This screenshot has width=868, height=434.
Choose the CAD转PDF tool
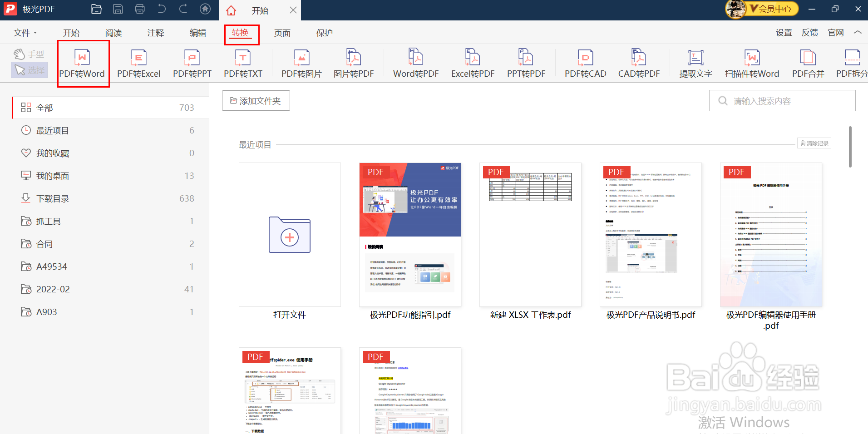point(639,64)
